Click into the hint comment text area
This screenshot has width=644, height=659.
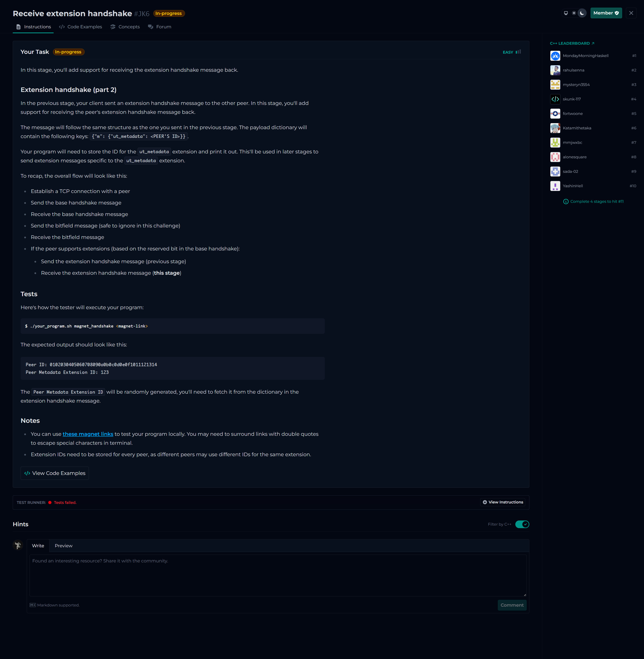278,575
